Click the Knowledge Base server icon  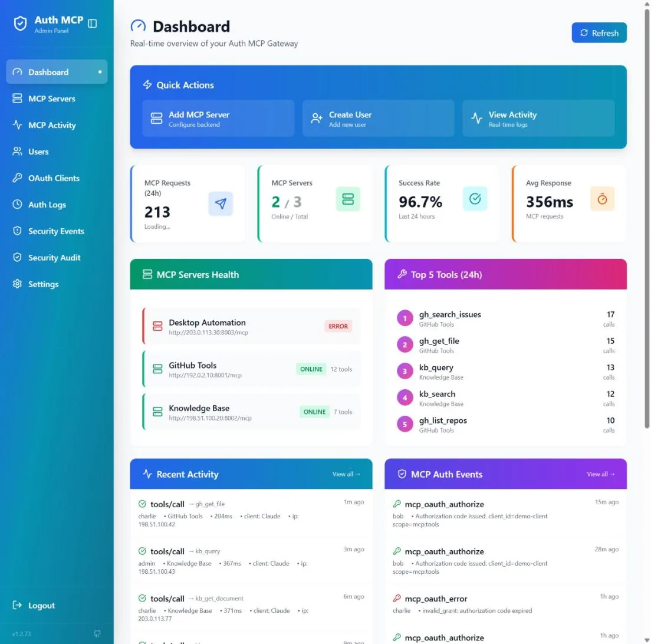pyautogui.click(x=157, y=412)
